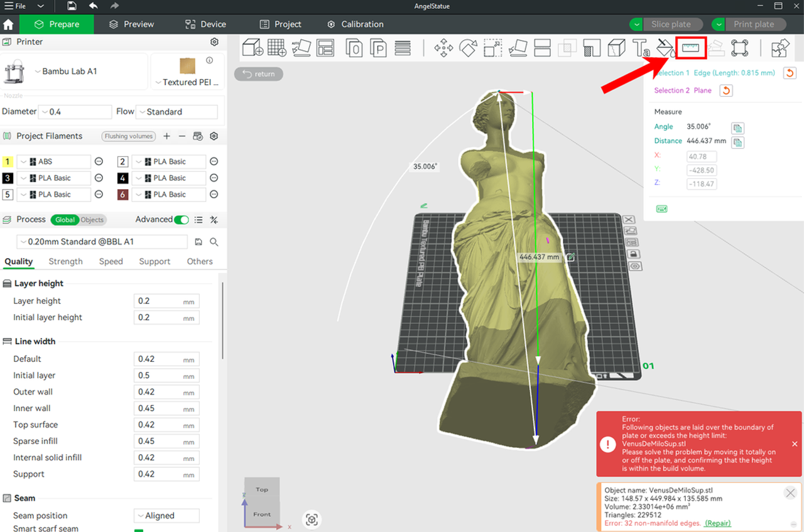This screenshot has width=804, height=532.
Task: Expand the File menu arrow
Action: pyautogui.click(x=41, y=6)
